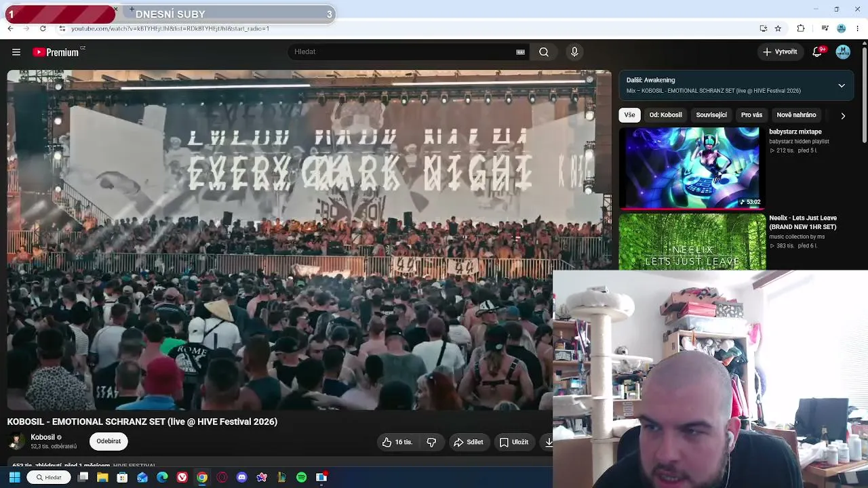Open Neelix Lets Just Leave thumbnail
The image size is (868, 488).
(x=692, y=242)
